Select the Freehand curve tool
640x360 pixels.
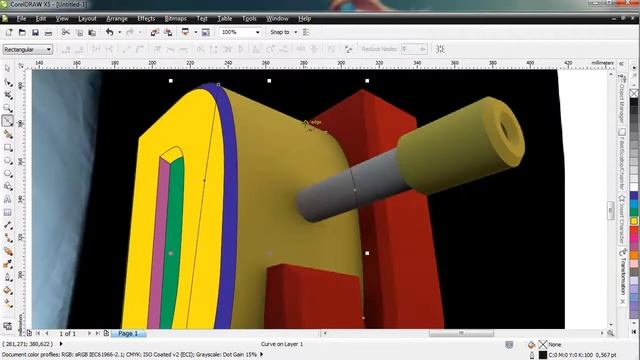pyautogui.click(x=7, y=121)
